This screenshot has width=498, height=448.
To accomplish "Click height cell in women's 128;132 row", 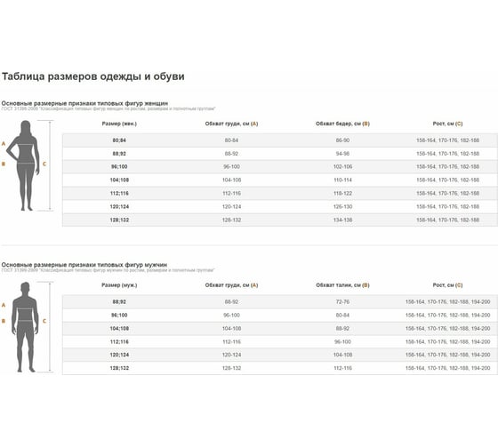I will pyautogui.click(x=448, y=220).
